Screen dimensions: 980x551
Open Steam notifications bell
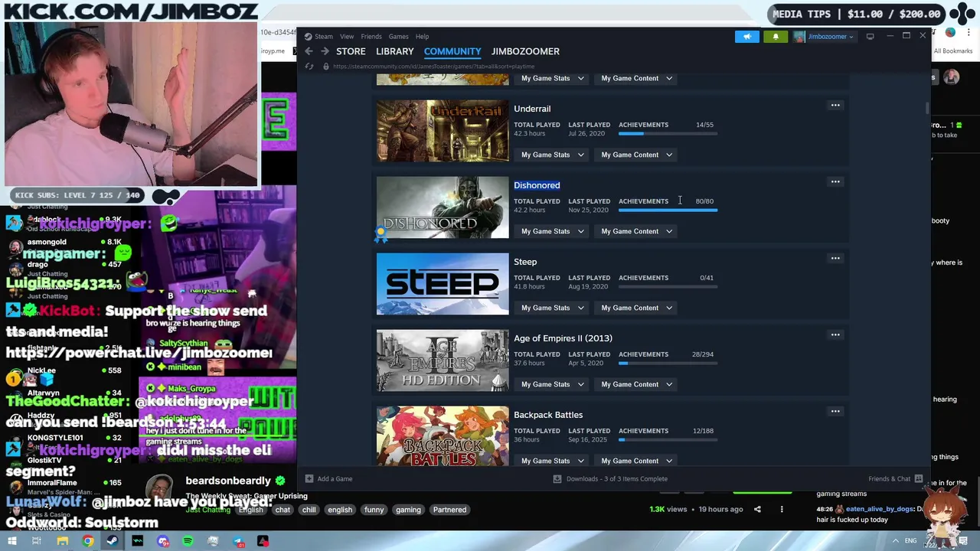(776, 36)
